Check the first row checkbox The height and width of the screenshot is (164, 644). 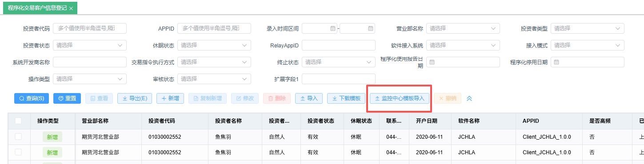[x=18, y=137]
